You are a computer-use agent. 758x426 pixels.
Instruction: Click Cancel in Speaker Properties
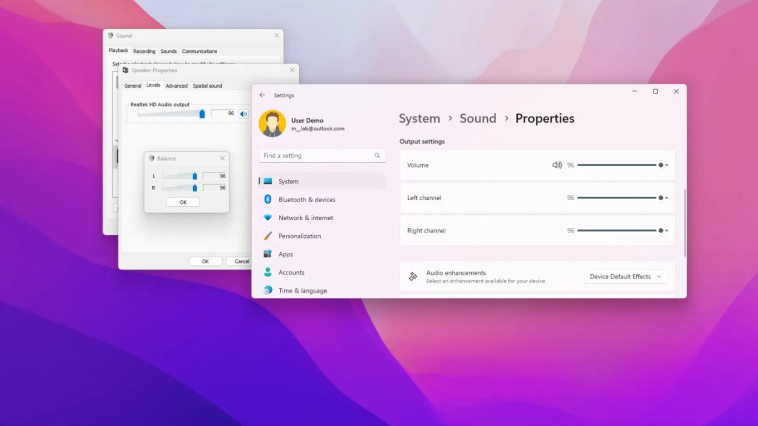239,261
